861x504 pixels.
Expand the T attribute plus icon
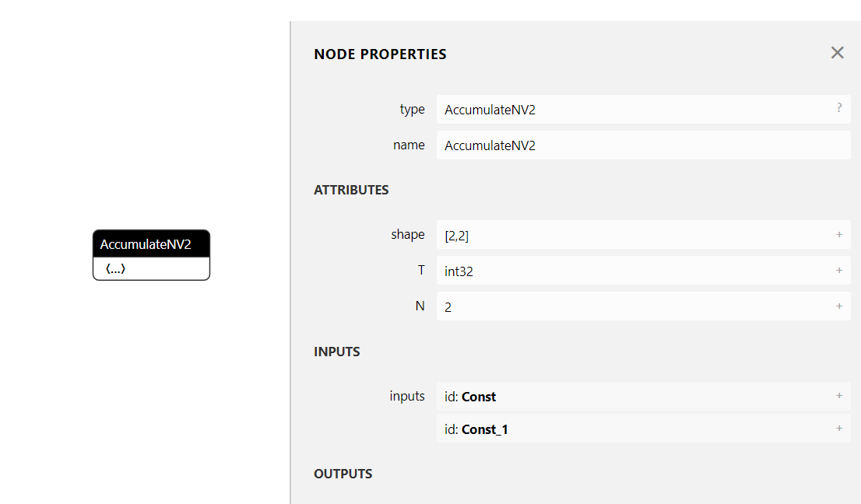click(839, 270)
